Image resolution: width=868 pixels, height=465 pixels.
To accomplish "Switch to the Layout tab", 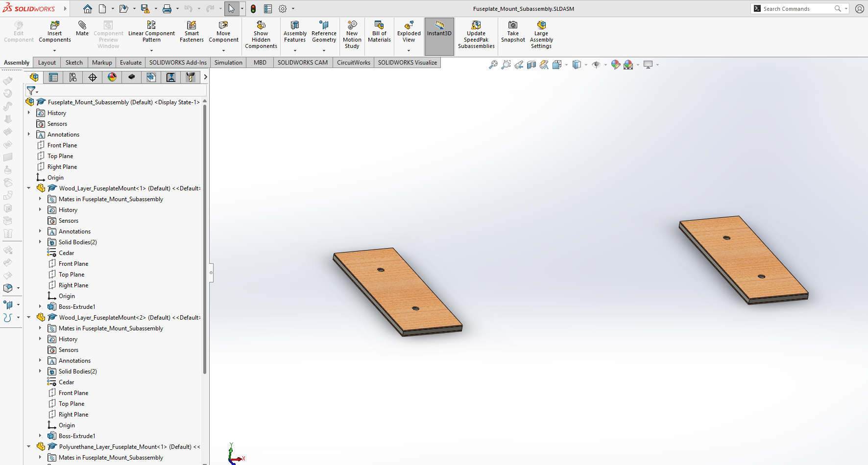I will tap(47, 63).
